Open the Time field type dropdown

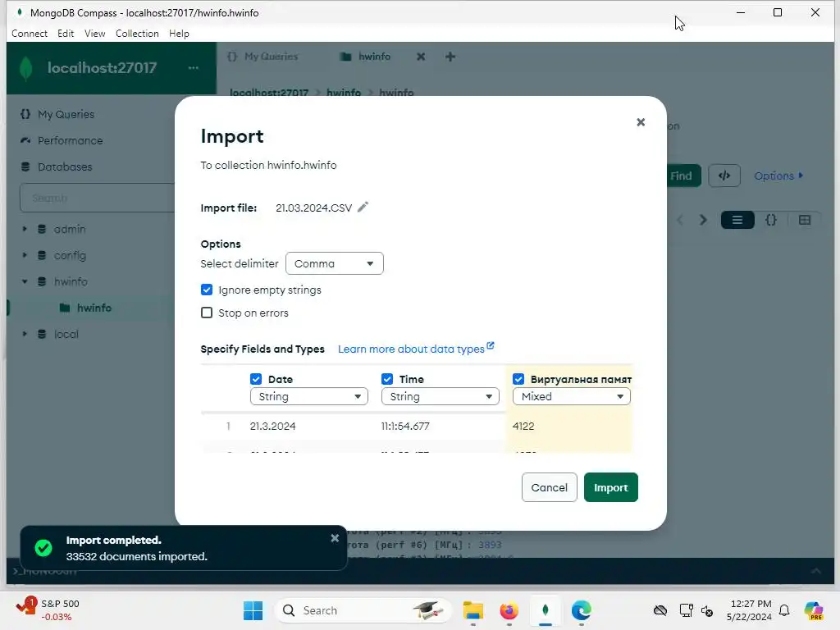point(441,396)
